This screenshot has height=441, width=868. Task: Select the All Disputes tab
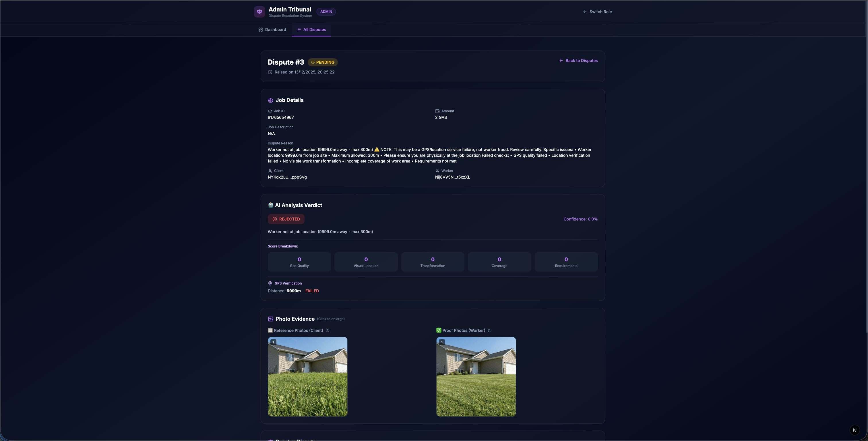coord(311,30)
